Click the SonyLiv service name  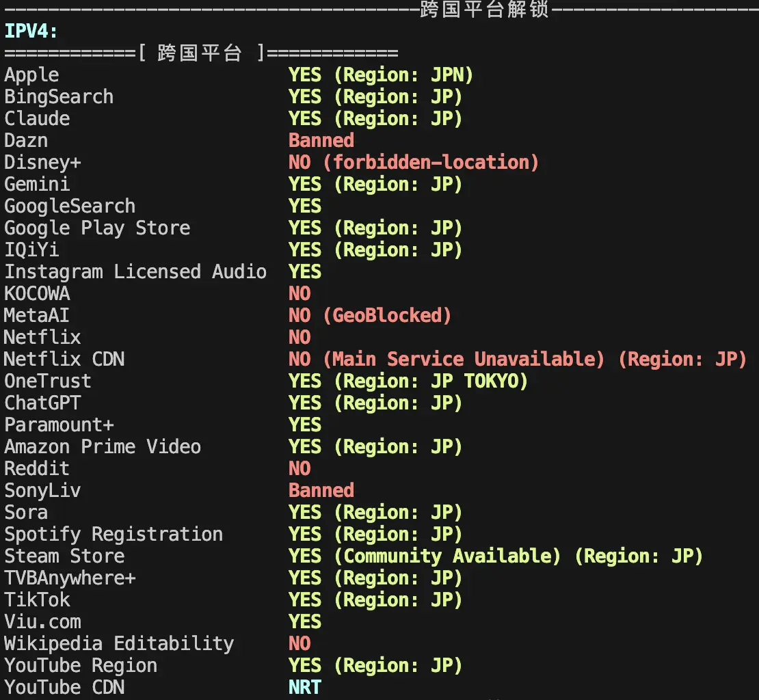point(42,491)
